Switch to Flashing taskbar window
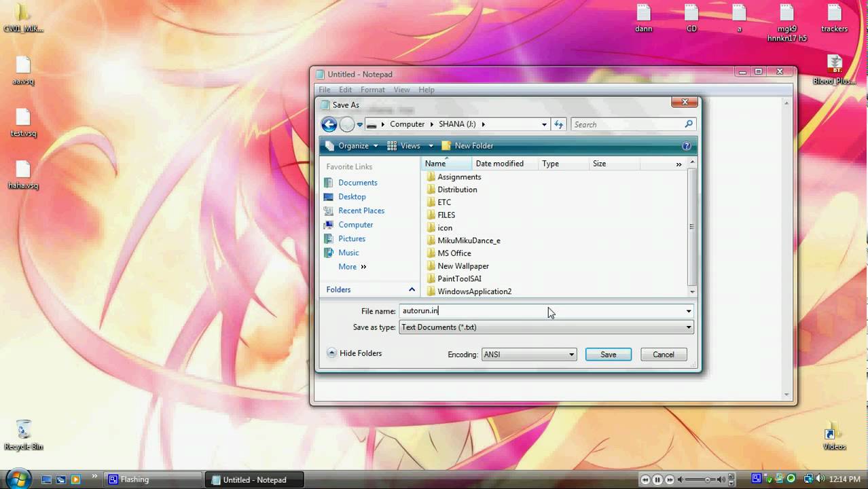Image resolution: width=868 pixels, height=489 pixels. 153,479
